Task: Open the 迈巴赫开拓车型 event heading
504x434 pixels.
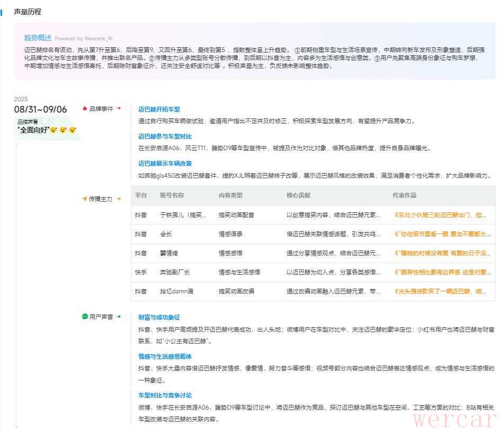Action: click(x=159, y=109)
